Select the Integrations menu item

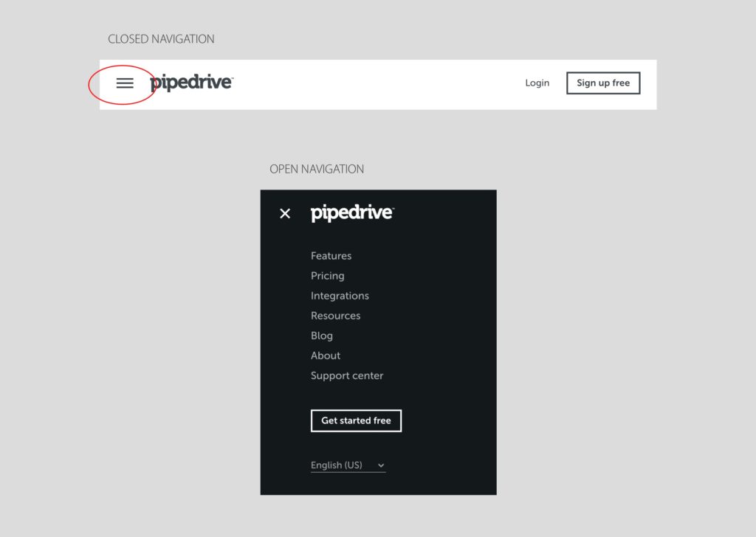[340, 296]
